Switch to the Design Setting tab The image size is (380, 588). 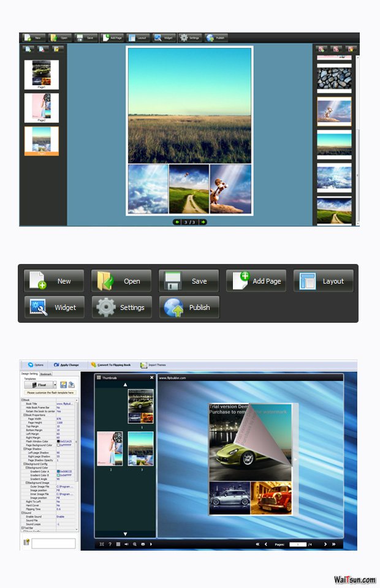[29, 374]
